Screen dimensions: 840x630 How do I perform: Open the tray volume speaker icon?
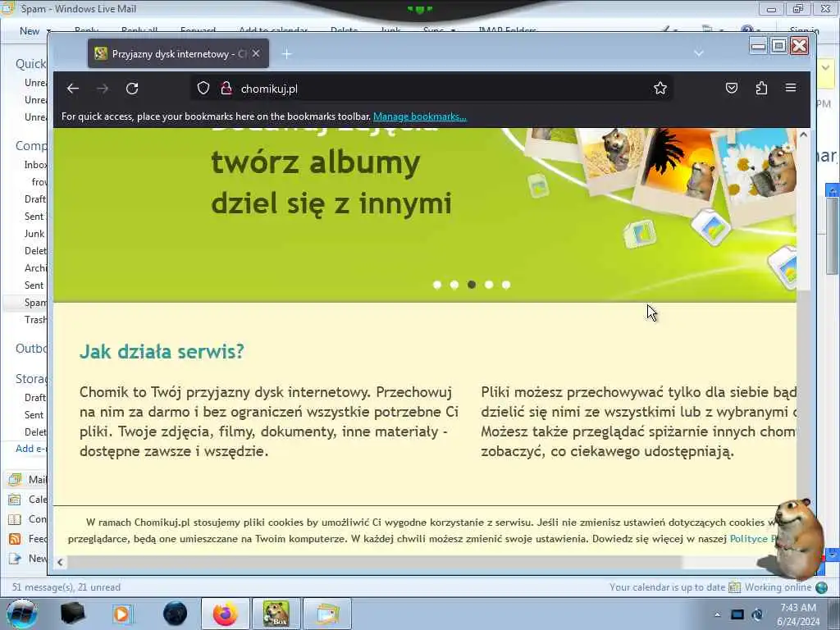pyautogui.click(x=757, y=614)
